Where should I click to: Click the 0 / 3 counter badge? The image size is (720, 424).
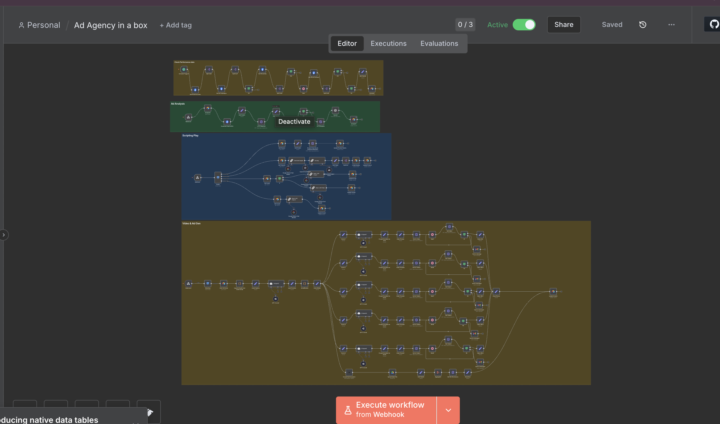(465, 24)
